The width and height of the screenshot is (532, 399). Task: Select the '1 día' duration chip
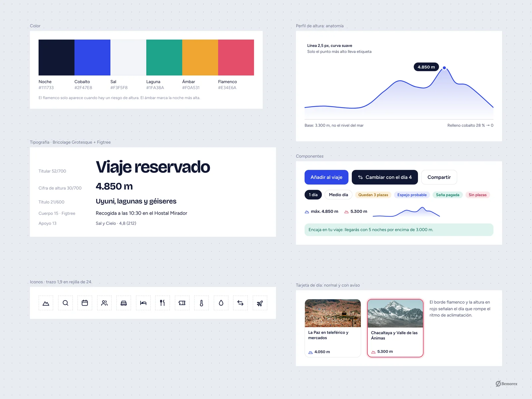point(313,195)
